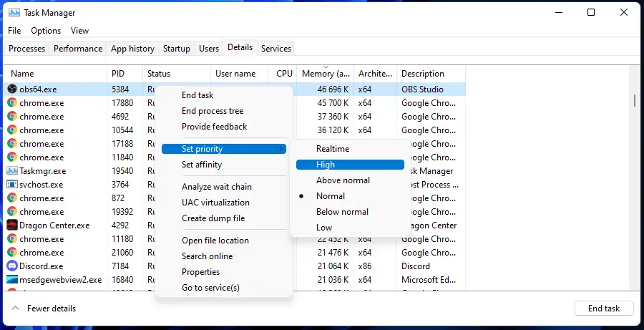
Task: Click x86 architecture cell for Discord
Action: point(365,266)
